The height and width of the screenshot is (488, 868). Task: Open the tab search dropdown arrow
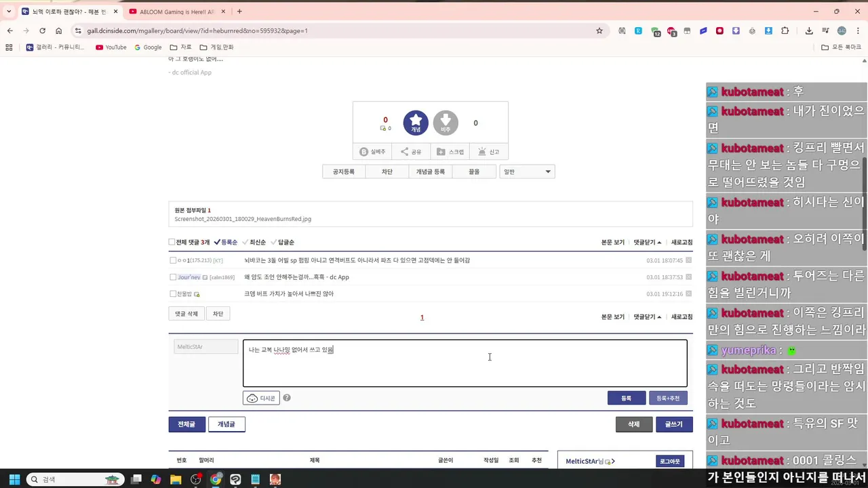[9, 12]
